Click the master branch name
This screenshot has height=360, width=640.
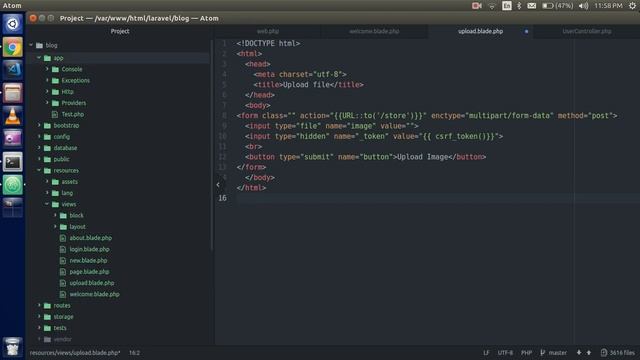558,353
